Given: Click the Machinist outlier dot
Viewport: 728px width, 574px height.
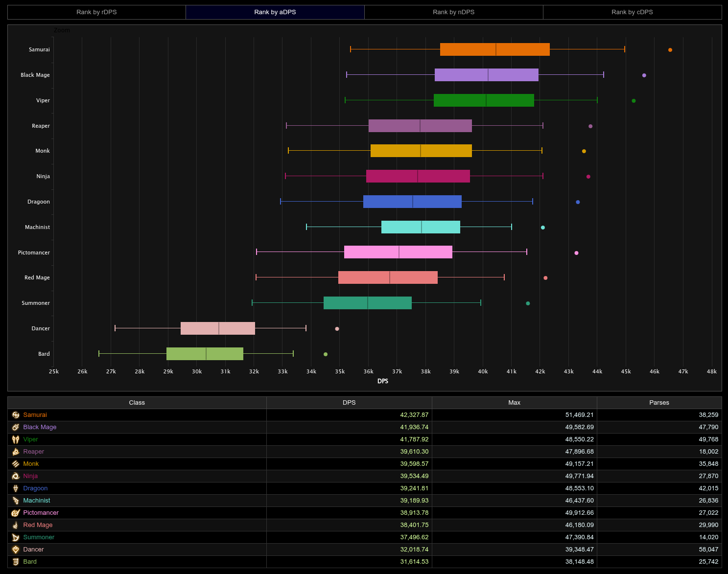Looking at the screenshot, I should 543,228.
